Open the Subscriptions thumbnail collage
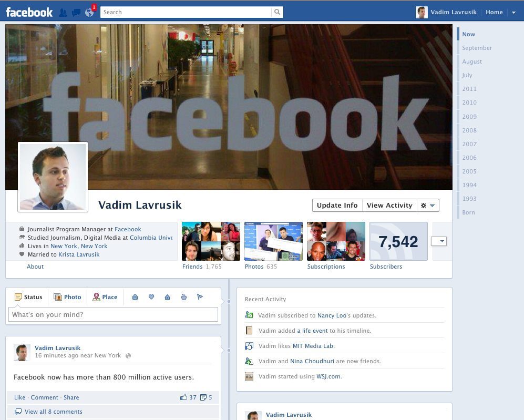The height and width of the screenshot is (420, 524). point(336,241)
